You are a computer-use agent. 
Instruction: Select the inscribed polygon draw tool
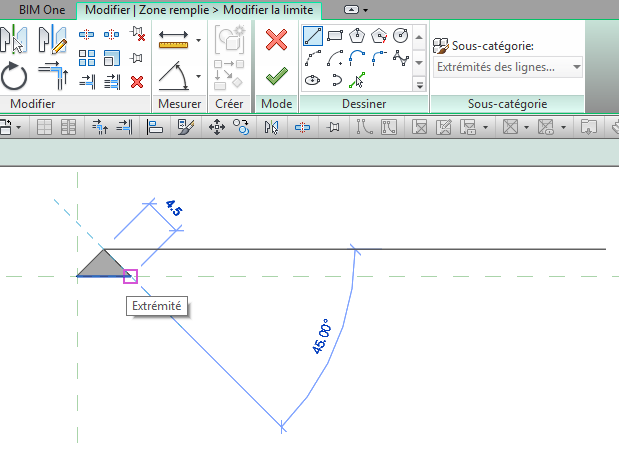coord(357,36)
